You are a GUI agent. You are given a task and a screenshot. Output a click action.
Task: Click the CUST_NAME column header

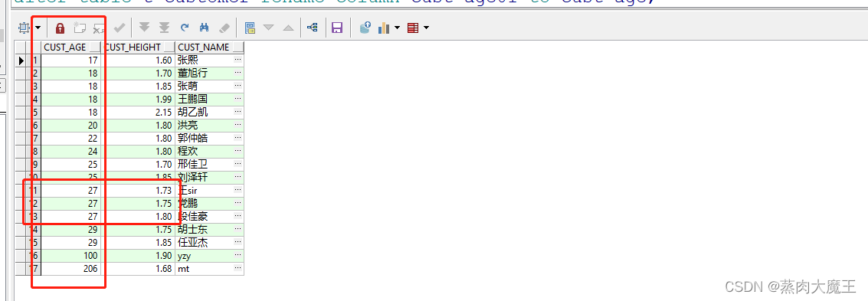[x=210, y=47]
